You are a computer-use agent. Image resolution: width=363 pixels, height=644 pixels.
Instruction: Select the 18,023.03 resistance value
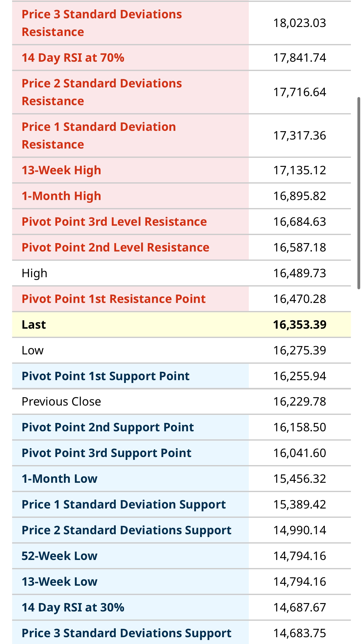click(x=299, y=23)
